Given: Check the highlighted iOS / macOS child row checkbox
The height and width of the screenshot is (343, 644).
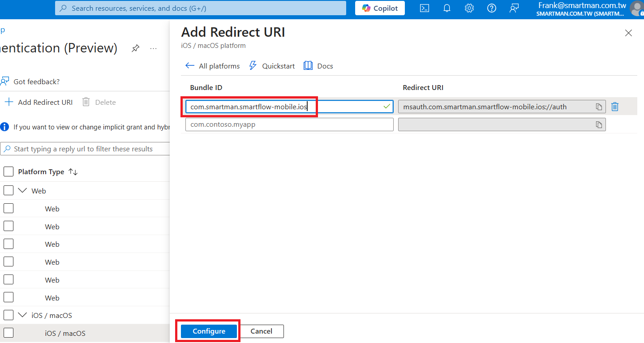Looking at the screenshot, I should pos(9,333).
